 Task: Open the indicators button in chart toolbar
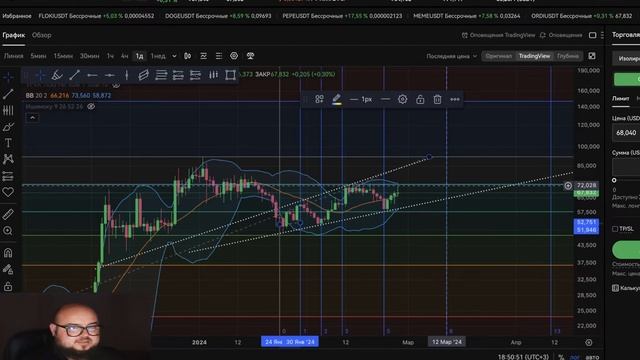tap(203, 56)
